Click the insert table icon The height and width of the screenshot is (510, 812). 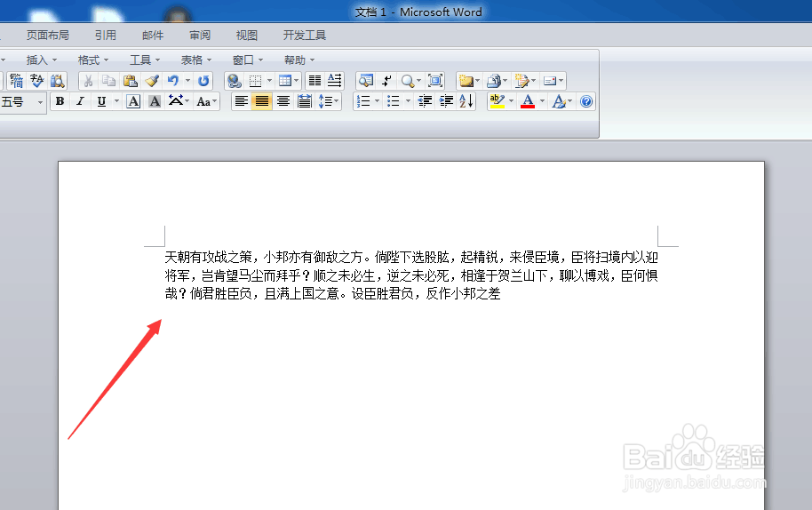coord(285,81)
